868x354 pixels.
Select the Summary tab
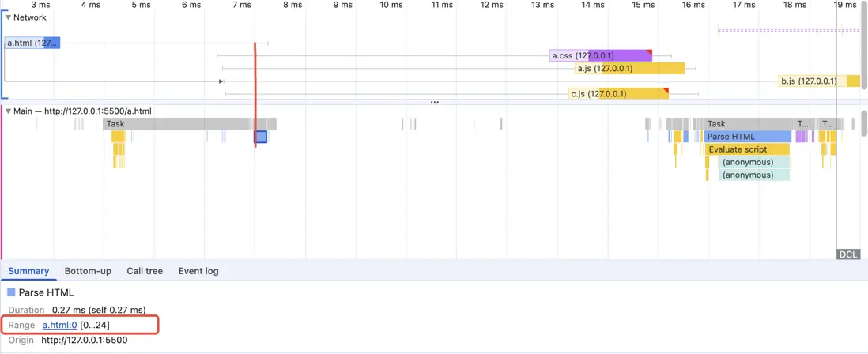coord(28,271)
